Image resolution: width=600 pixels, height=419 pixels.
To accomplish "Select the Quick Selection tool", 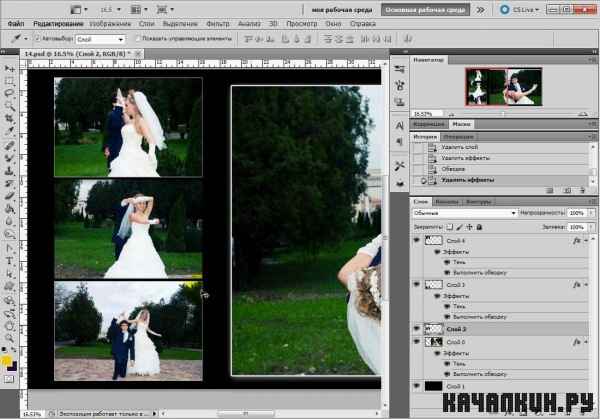I will pyautogui.click(x=10, y=106).
